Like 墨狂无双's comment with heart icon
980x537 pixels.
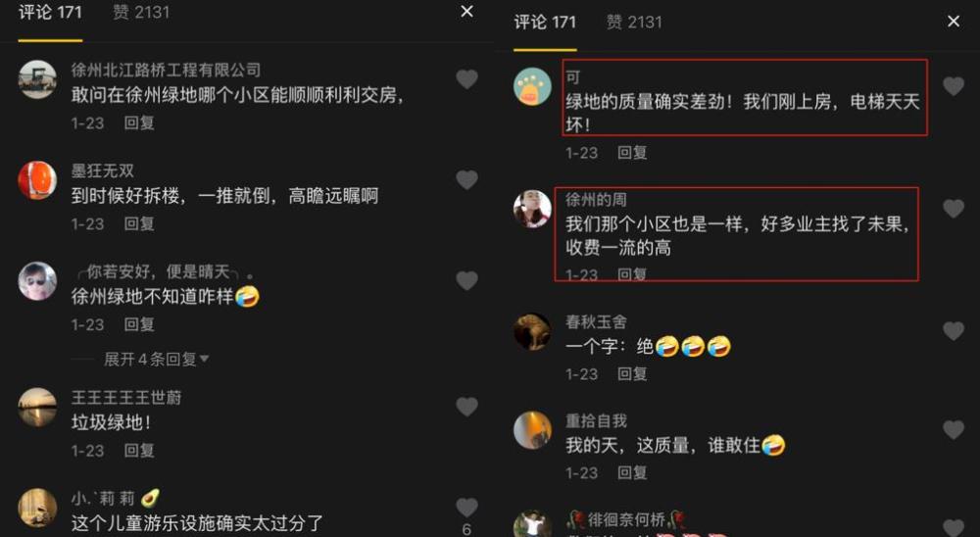tap(466, 180)
